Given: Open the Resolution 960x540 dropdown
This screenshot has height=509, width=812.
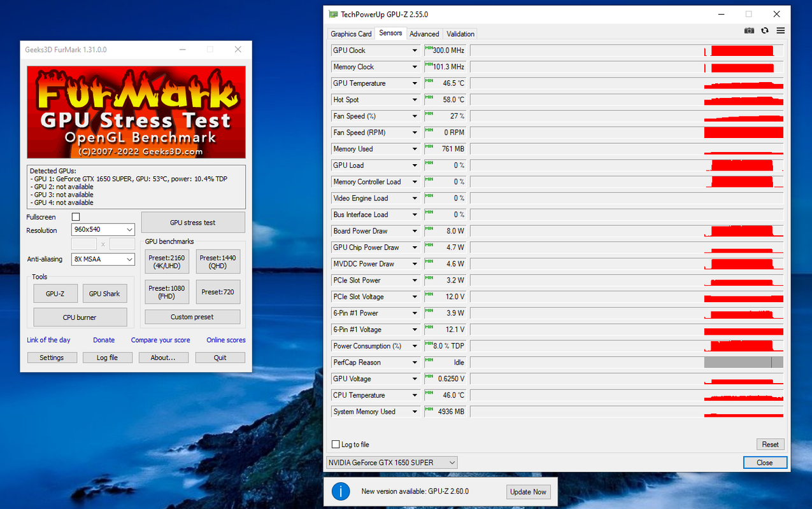Looking at the screenshot, I should (x=103, y=230).
